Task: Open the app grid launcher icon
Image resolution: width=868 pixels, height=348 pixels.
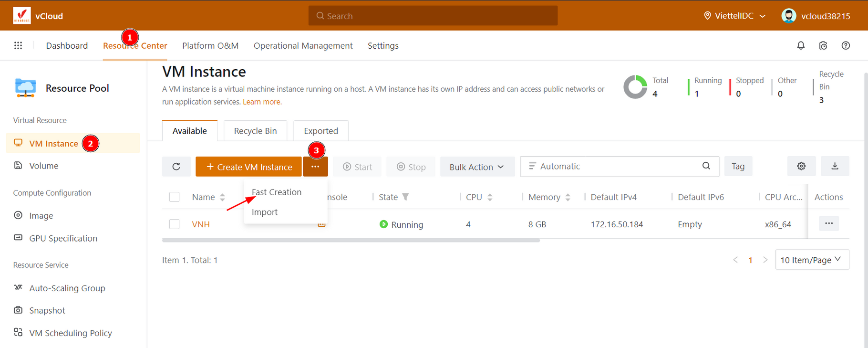Action: click(x=18, y=45)
